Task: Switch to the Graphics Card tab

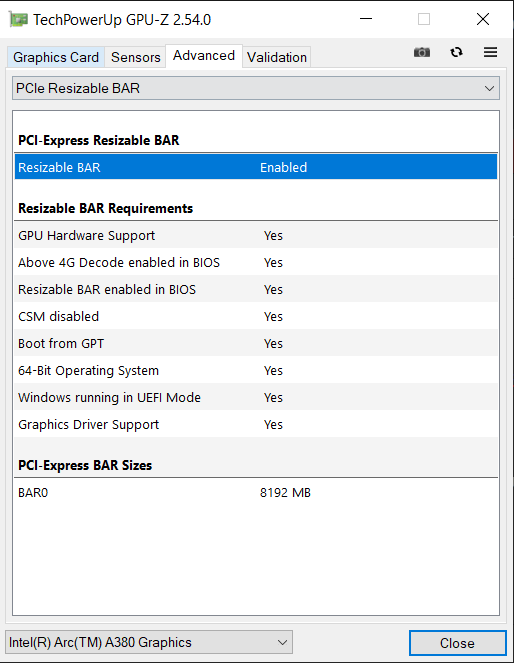Action: click(x=56, y=57)
